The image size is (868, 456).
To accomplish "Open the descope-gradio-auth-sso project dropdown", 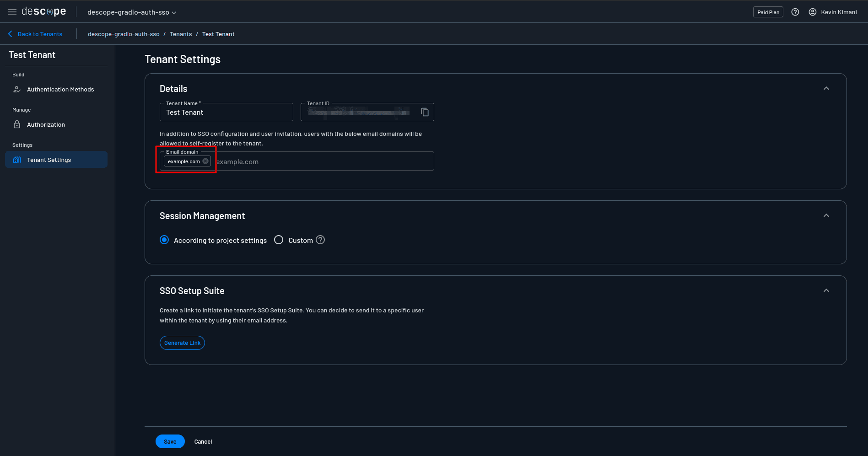I will pyautogui.click(x=131, y=12).
